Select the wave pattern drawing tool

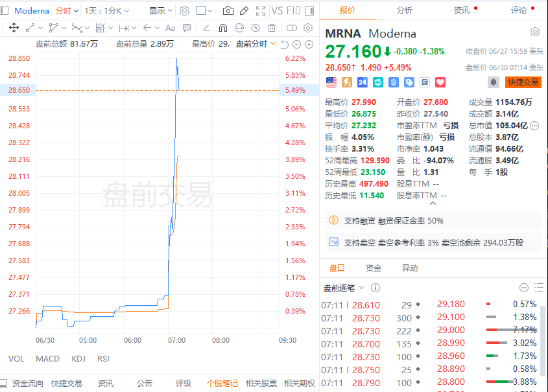(x=77, y=28)
